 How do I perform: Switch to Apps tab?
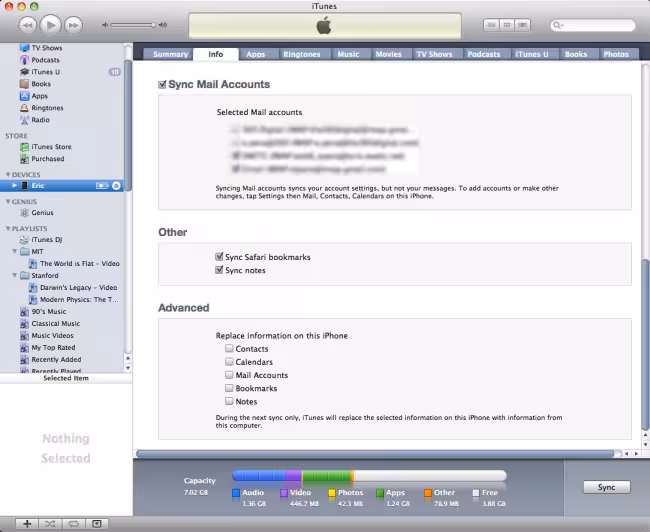[x=256, y=54]
